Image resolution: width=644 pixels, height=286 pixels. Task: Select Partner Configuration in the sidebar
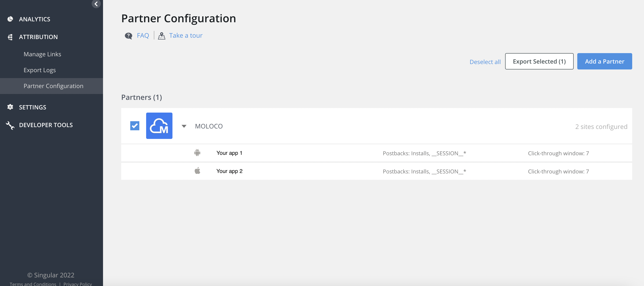pyautogui.click(x=53, y=86)
